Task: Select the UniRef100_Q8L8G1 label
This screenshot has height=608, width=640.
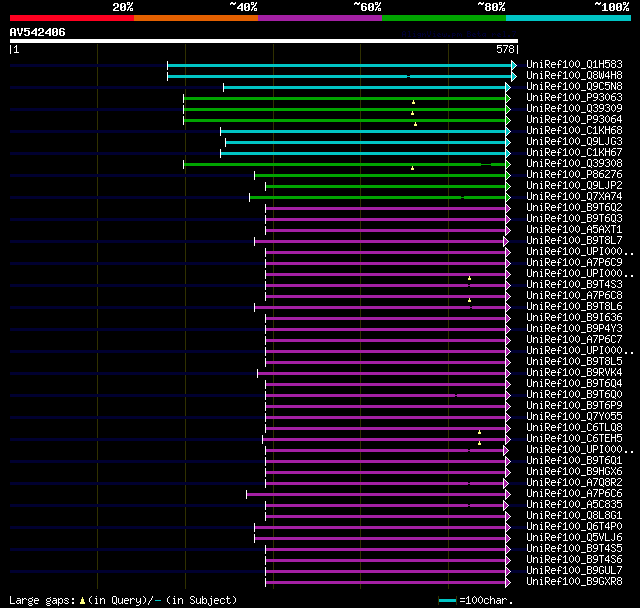Action: pos(574,516)
